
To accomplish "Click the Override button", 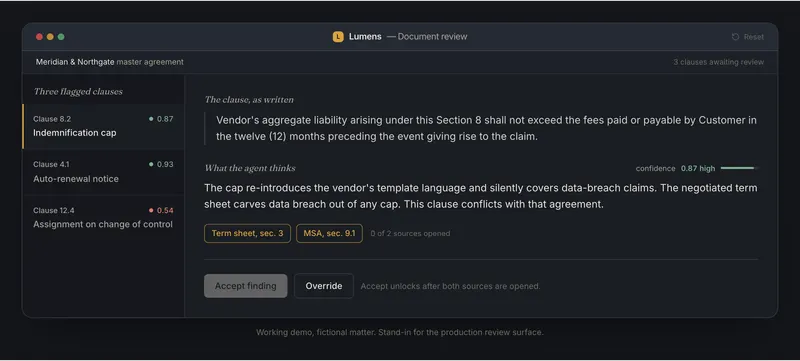I will pyautogui.click(x=323, y=286).
